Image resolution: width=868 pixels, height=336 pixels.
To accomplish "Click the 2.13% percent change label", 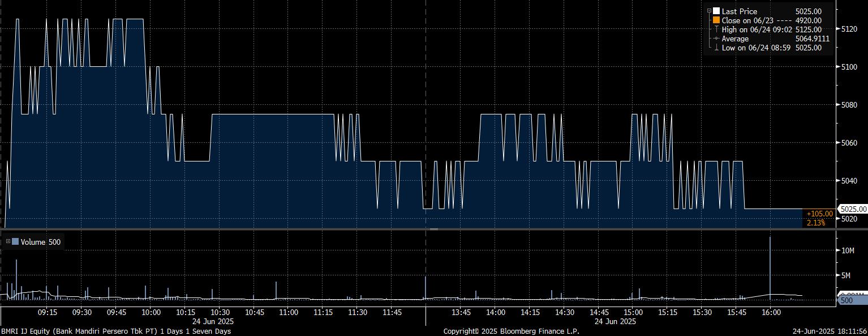I will coord(816,223).
